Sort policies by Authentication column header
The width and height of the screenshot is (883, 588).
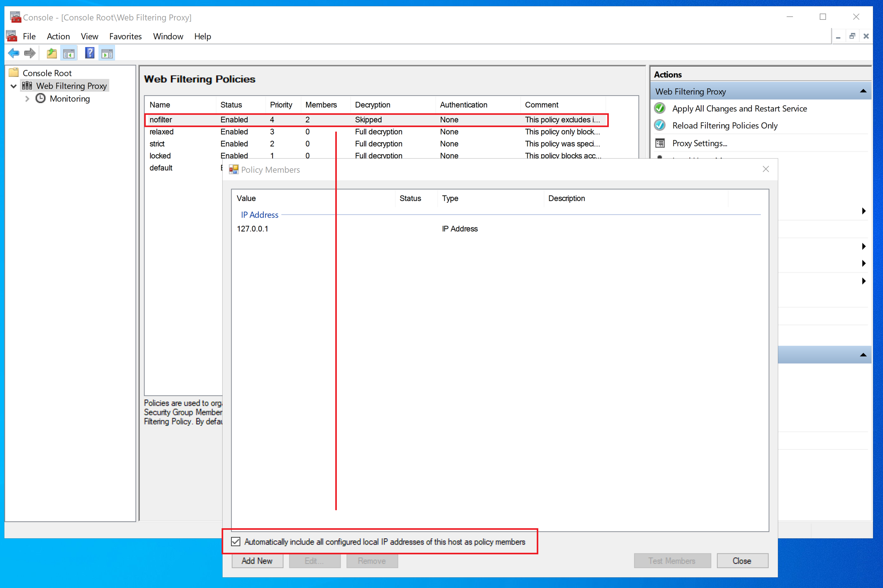(478, 105)
